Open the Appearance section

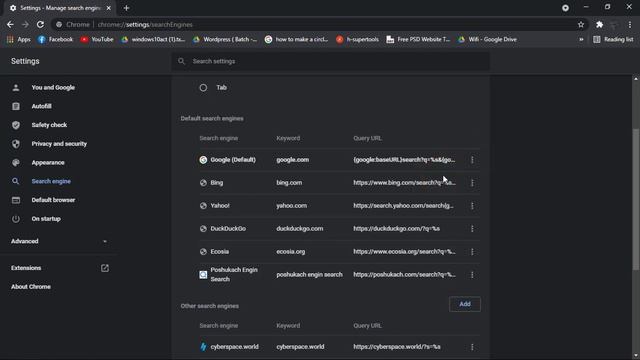click(48, 162)
